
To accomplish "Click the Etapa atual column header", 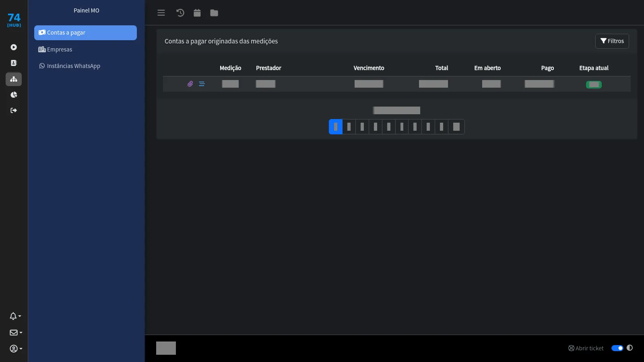I will click(594, 68).
